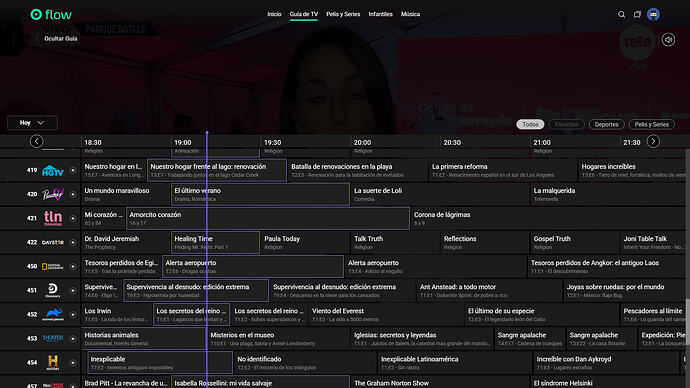Image resolution: width=690 pixels, height=388 pixels.
Task: Toggle favorite marker for channel 420
Action: (73, 194)
